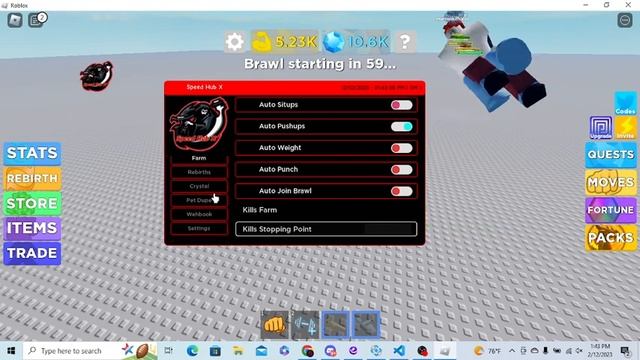Screen dimensions: 640x360
Task: Click the 10.6K crystal value
Action: pos(368,42)
